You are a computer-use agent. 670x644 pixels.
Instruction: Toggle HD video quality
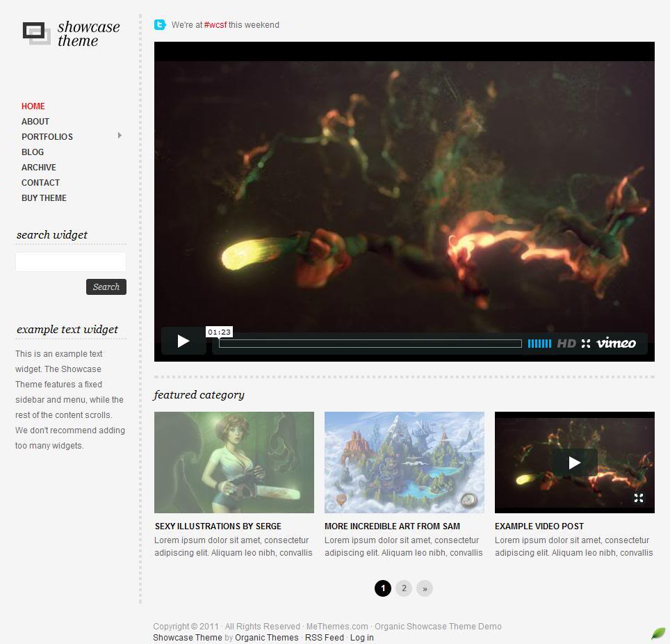pyautogui.click(x=566, y=344)
